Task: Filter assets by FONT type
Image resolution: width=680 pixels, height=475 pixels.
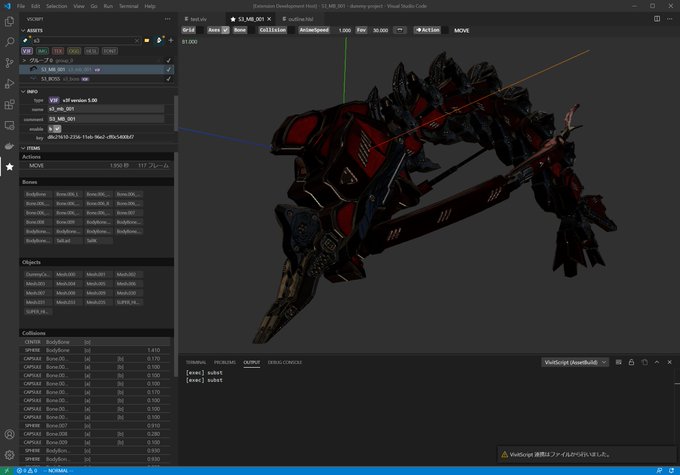Action: pos(110,51)
